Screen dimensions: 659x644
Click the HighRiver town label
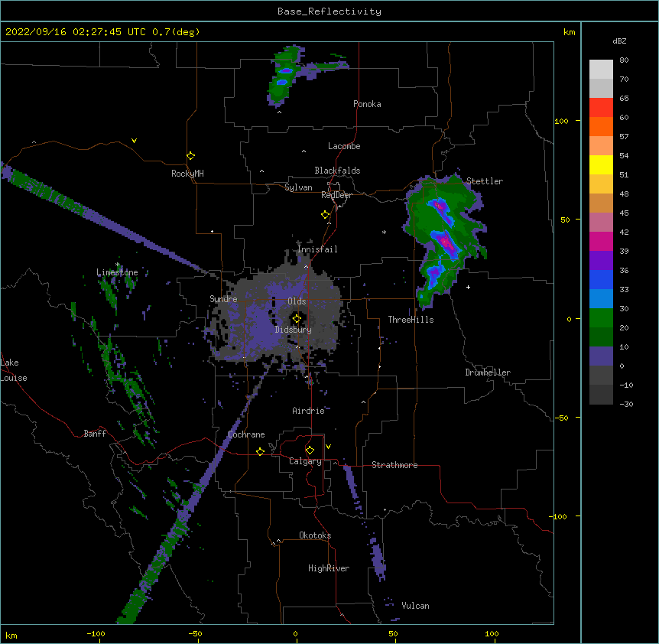(x=329, y=568)
